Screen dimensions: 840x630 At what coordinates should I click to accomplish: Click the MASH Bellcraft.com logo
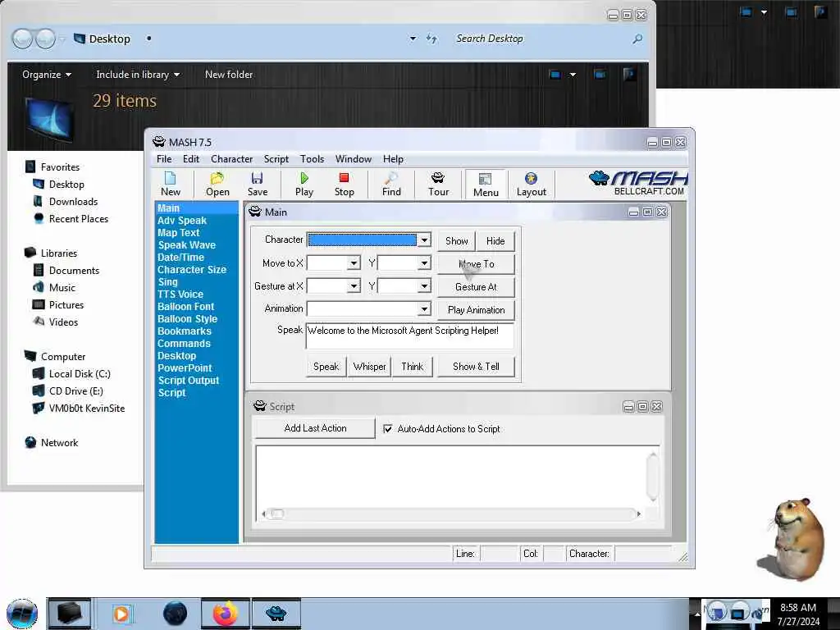[x=637, y=183]
